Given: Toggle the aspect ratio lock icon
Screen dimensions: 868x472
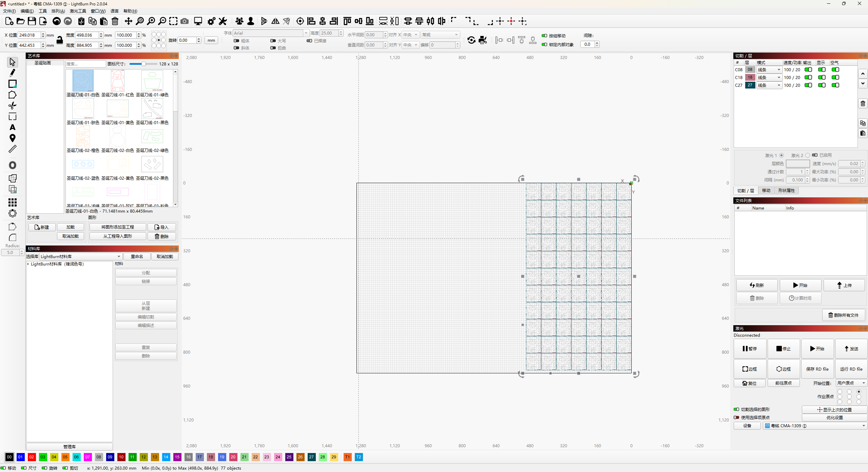Looking at the screenshot, I should point(60,40).
